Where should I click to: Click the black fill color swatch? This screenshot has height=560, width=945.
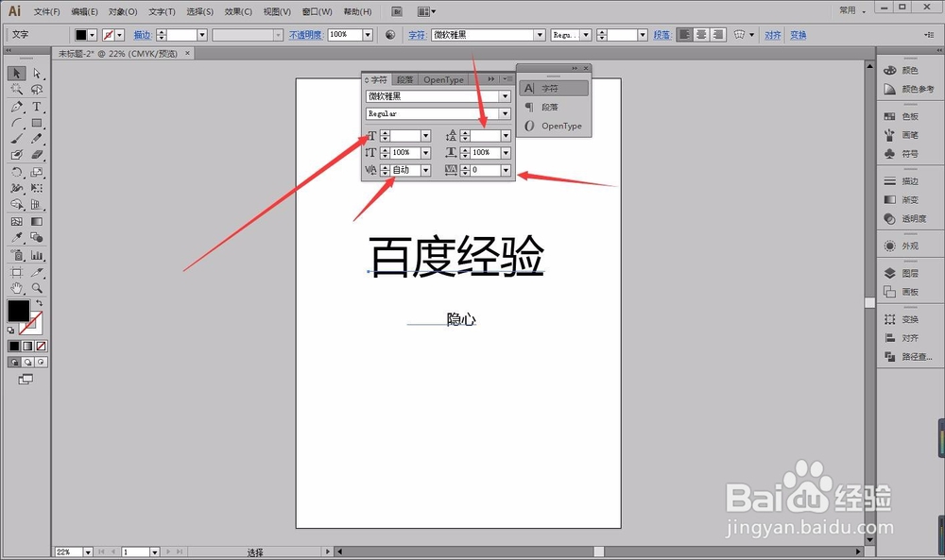coord(18,311)
